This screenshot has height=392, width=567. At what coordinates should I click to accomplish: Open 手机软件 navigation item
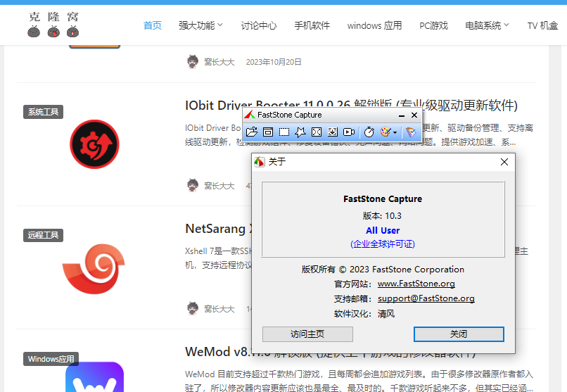[312, 25]
